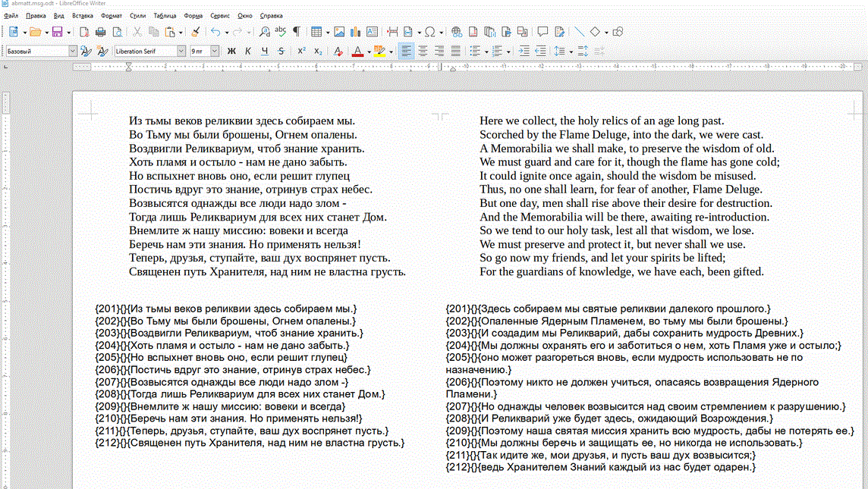The width and height of the screenshot is (868, 489).
Task: Click the Center Horizontally alignment button
Action: click(423, 52)
